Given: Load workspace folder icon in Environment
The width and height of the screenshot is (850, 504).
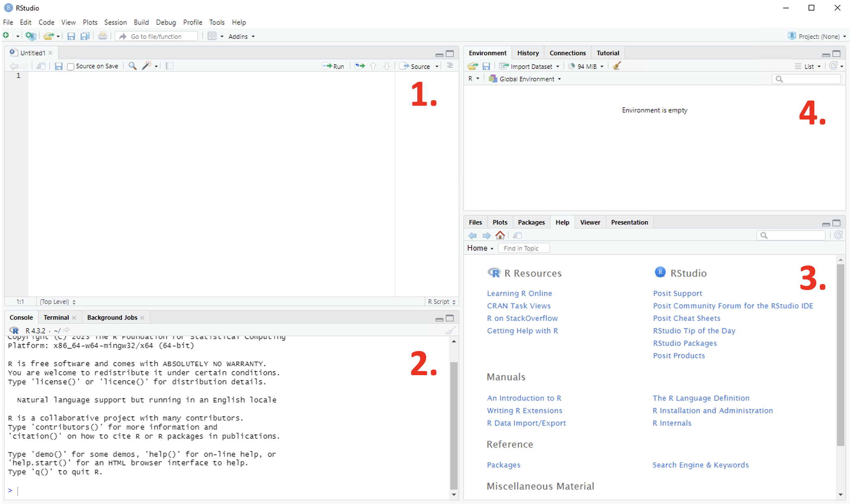Looking at the screenshot, I should point(472,66).
